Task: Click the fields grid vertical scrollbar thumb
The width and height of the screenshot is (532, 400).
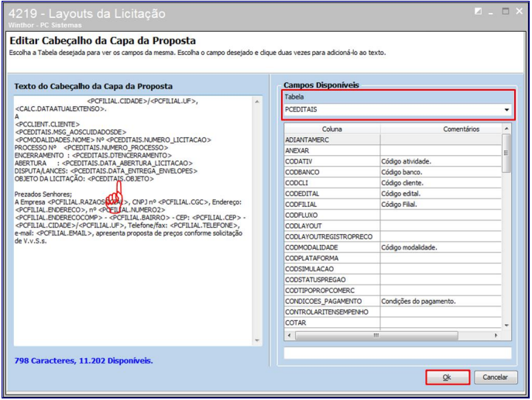Action: click(506, 153)
